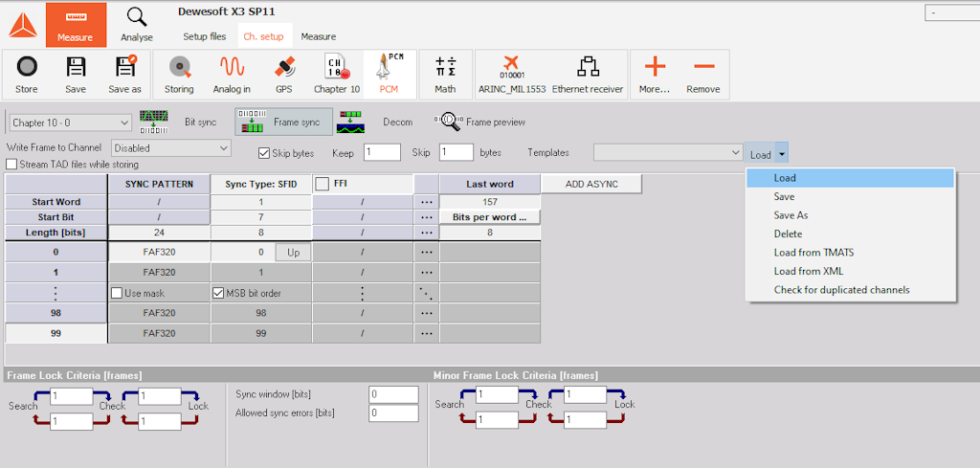The image size is (980, 468).
Task: Click the Keep bytes input field
Action: click(382, 152)
